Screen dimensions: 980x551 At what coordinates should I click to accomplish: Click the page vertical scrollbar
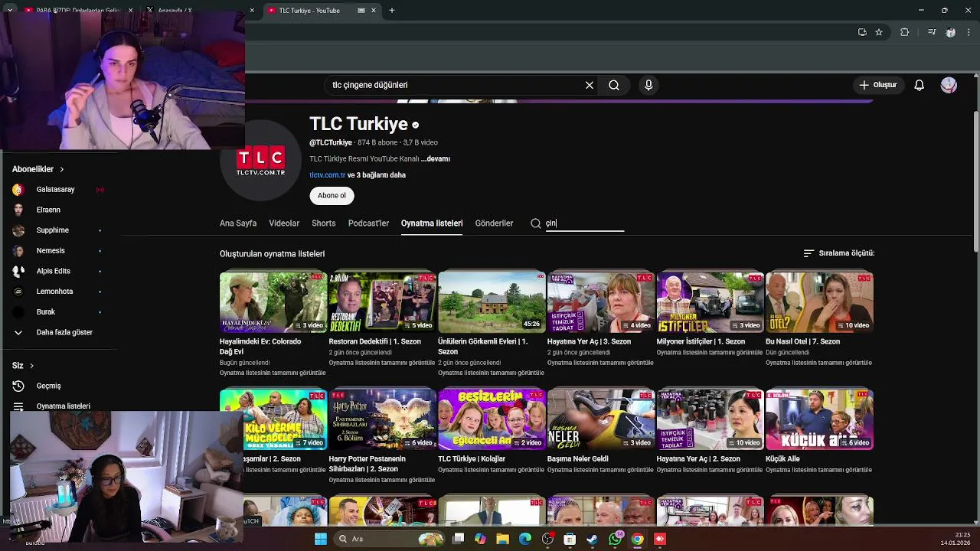975,180
